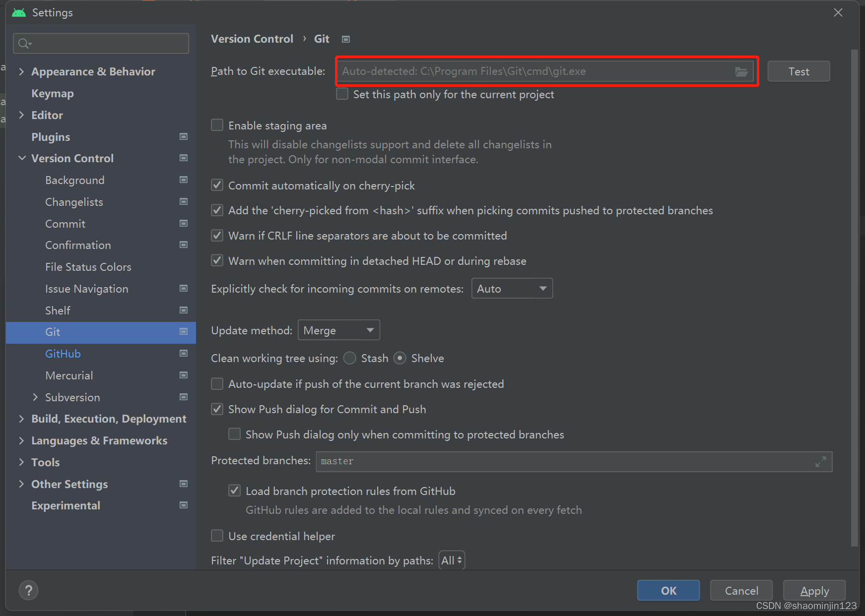Toggle the 'cherry-picked from <hash>' suffix checkbox

tap(217, 210)
